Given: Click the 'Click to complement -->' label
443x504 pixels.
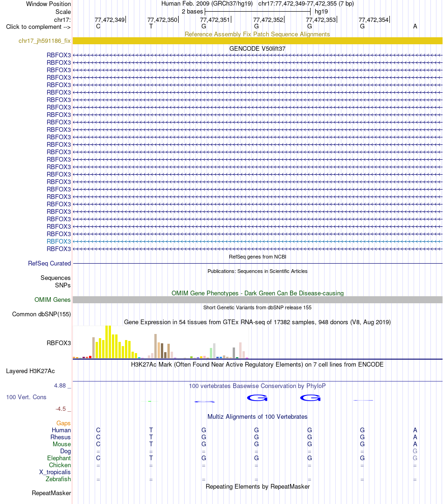Looking at the screenshot, I should click(38, 27).
